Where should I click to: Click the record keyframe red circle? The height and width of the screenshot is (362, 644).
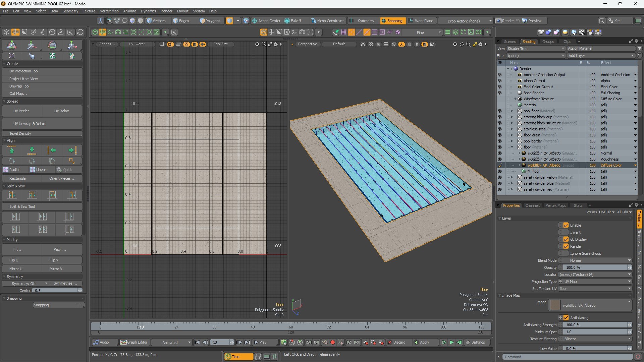[333, 342]
